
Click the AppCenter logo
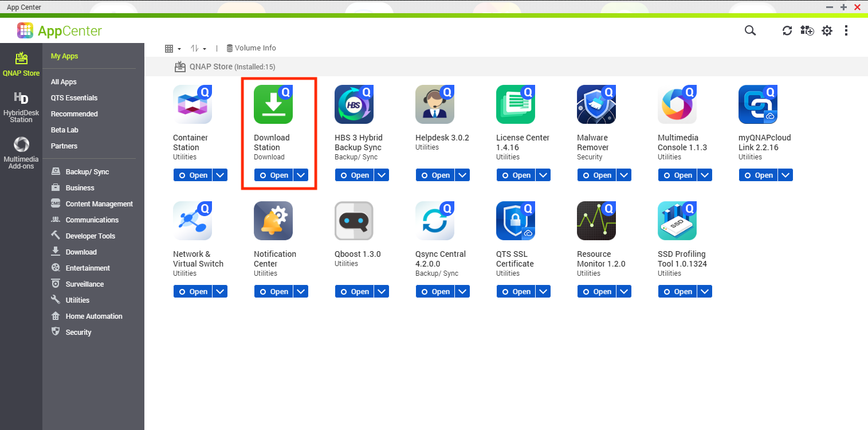pyautogui.click(x=60, y=30)
